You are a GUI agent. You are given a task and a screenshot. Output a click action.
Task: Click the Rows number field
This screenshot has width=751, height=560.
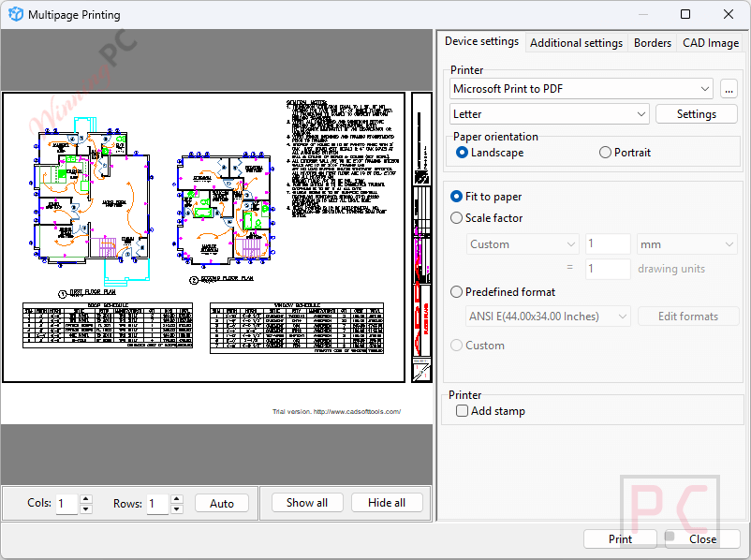[157, 504]
